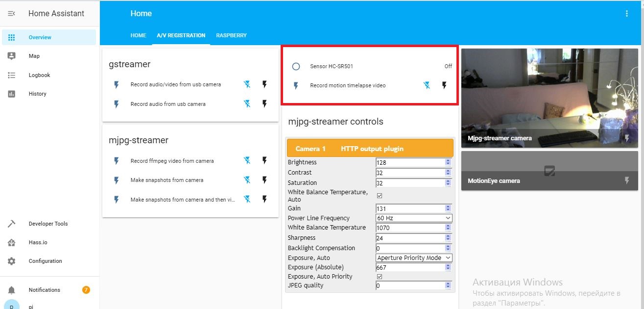Switch to the HOME tab

pos(138,35)
